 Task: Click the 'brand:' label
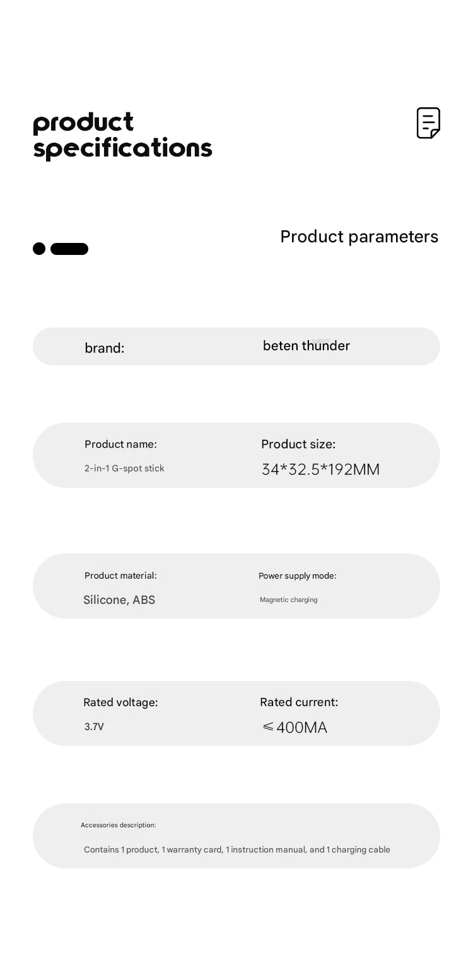pos(105,348)
